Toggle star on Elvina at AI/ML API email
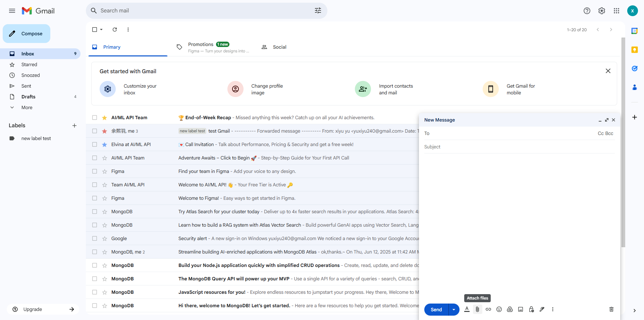The height and width of the screenshot is (320, 644). (x=105, y=144)
